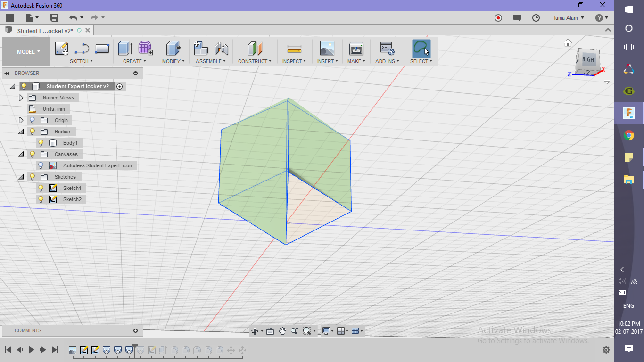The height and width of the screenshot is (362, 644).
Task: Toggle Bodies folder visibility bulb
Action: 32,132
